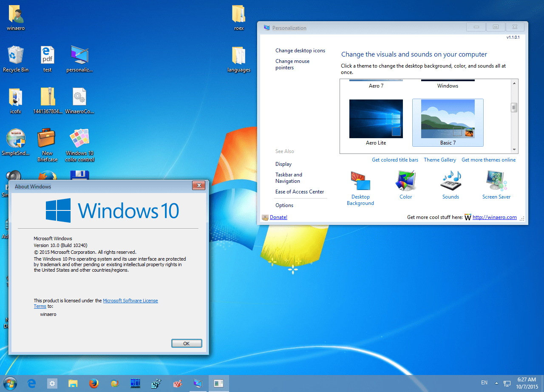Switch to Personalization app in taskbar
This screenshot has width=544, height=392.
click(x=198, y=383)
